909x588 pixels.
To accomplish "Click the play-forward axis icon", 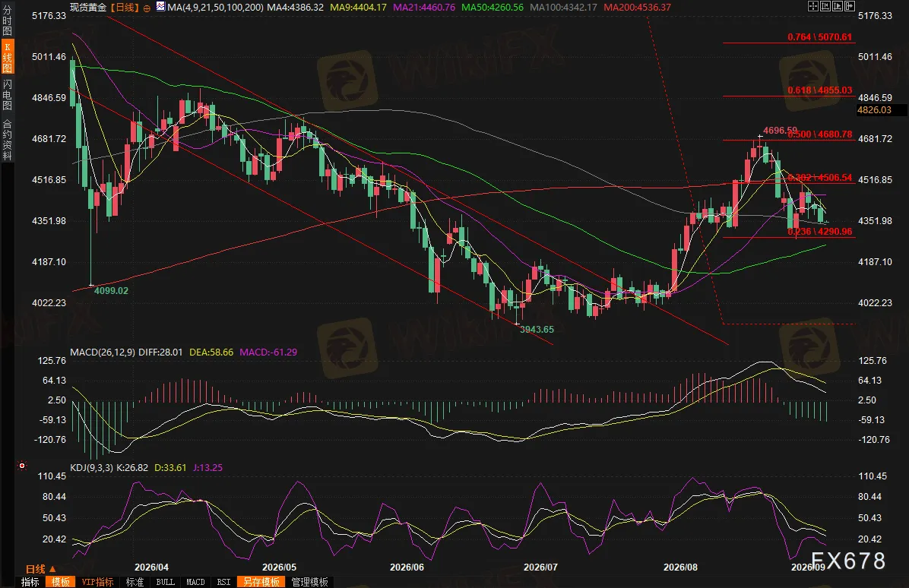I will tap(837, 6).
